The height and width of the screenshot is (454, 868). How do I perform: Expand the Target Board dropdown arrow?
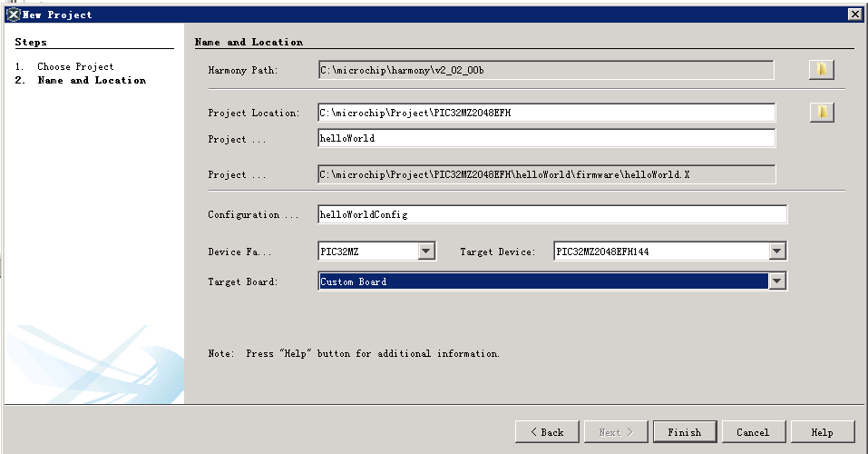click(777, 281)
